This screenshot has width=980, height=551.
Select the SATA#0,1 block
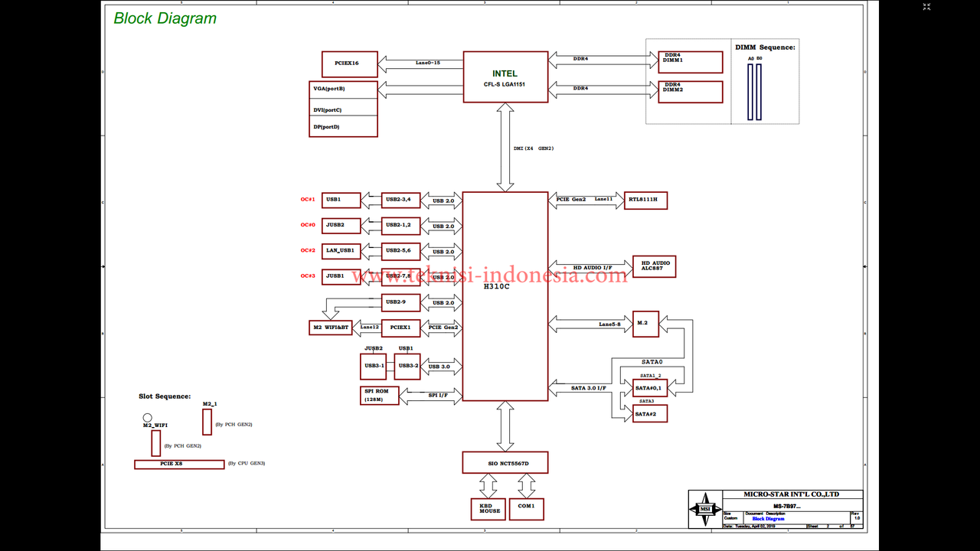point(650,388)
